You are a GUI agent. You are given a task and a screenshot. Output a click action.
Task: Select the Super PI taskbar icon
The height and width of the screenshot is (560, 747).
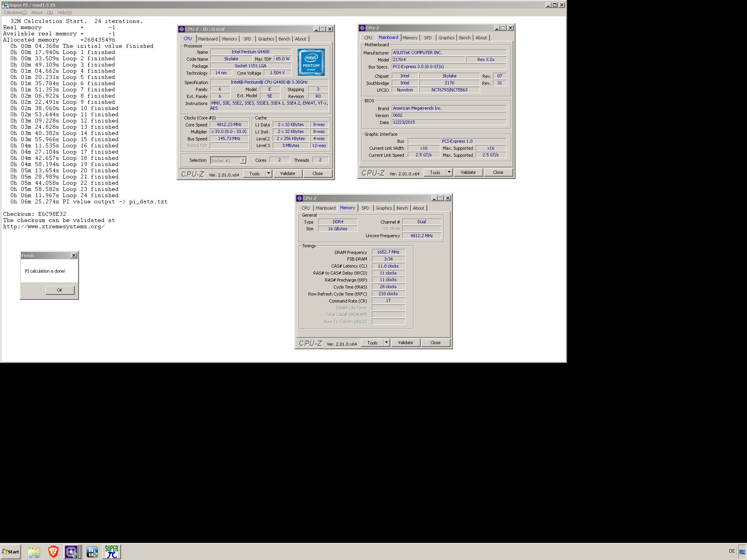[x=112, y=552]
